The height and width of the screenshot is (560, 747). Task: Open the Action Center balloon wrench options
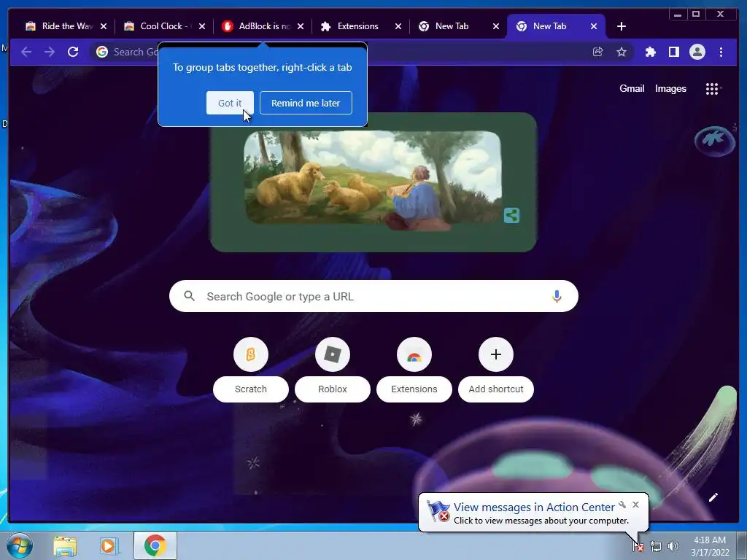pos(622,505)
